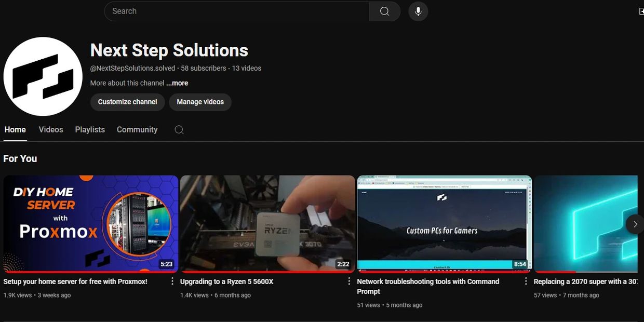Screen dimensions: 644x322
Task: Click the Manage videos button
Action: pyautogui.click(x=200, y=102)
